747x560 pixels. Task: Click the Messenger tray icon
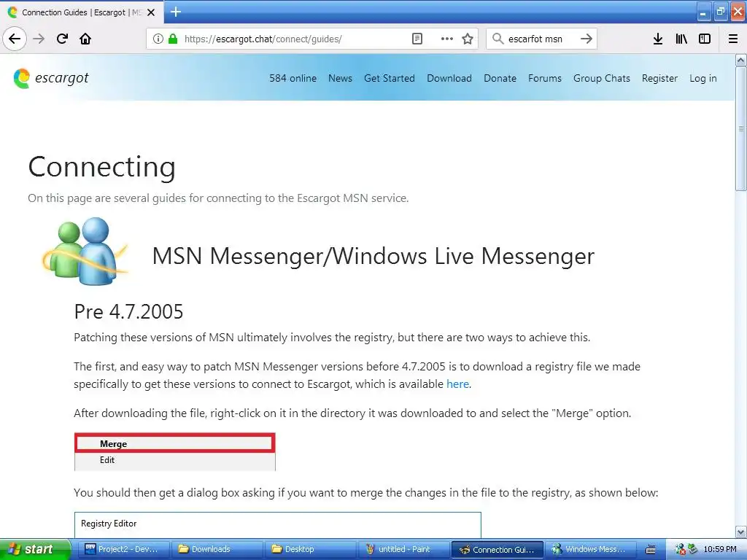click(x=681, y=549)
